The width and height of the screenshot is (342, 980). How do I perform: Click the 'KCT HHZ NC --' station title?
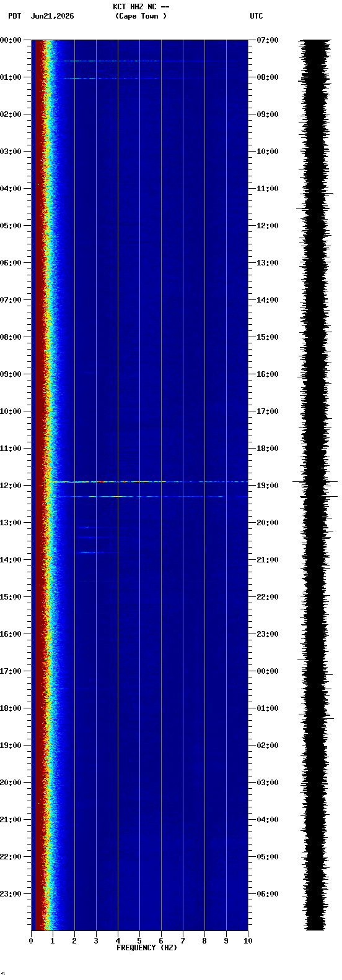pyautogui.click(x=141, y=7)
